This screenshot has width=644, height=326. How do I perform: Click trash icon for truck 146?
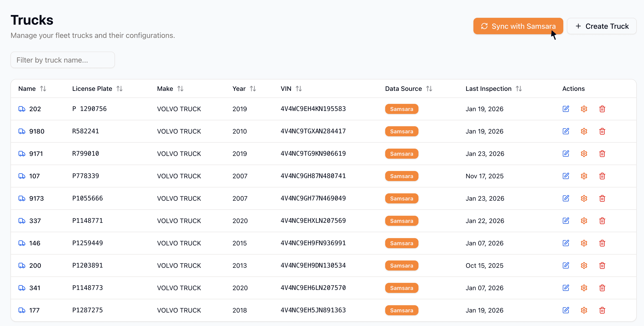tap(602, 243)
